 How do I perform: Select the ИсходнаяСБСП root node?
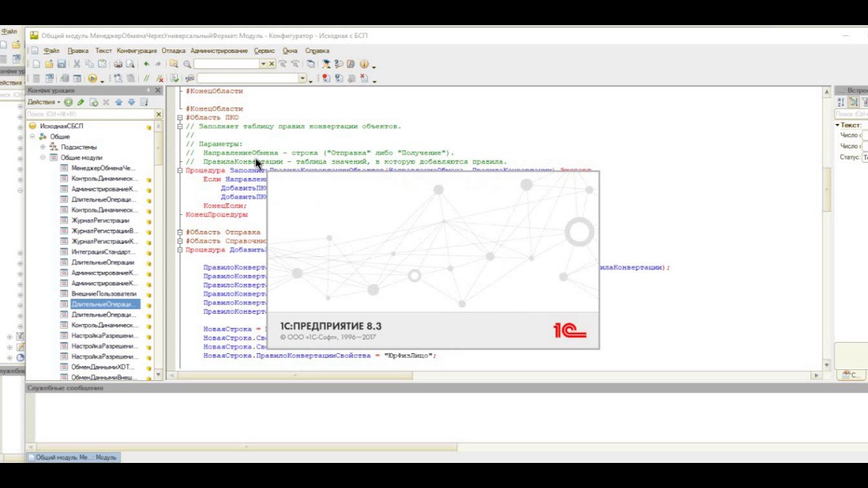[x=62, y=126]
